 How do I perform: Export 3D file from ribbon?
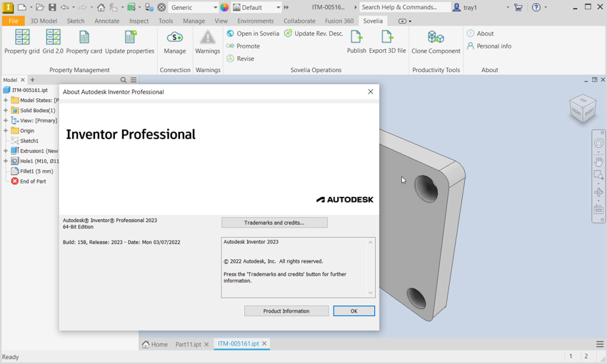tap(388, 42)
